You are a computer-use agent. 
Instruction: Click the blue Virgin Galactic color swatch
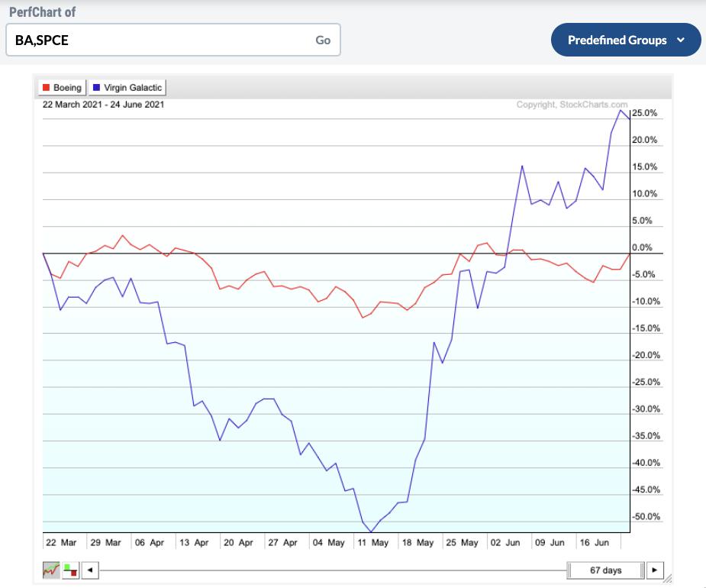[x=96, y=88]
